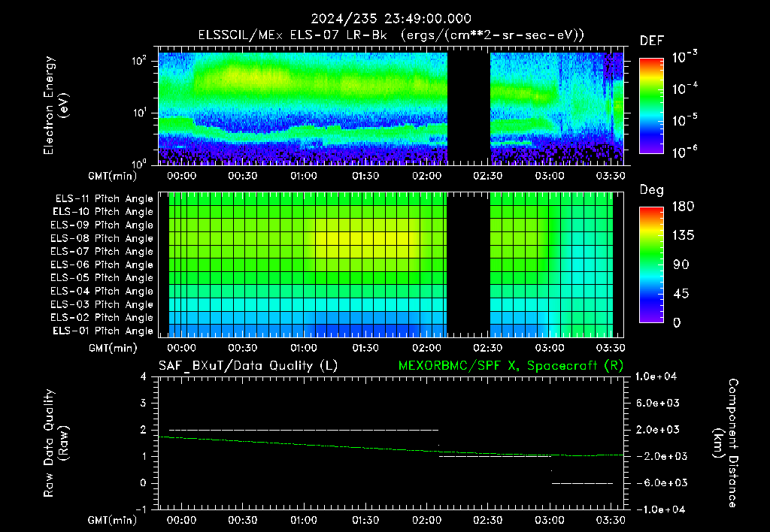Select the ELS-08 Pitch Angle row label
770x532 pixels.
pos(102,238)
